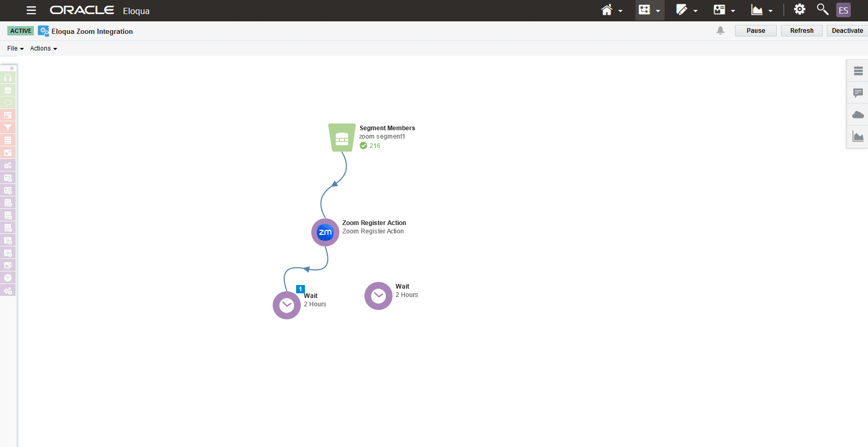Expand the left element palette with double chevrons

(11, 68)
